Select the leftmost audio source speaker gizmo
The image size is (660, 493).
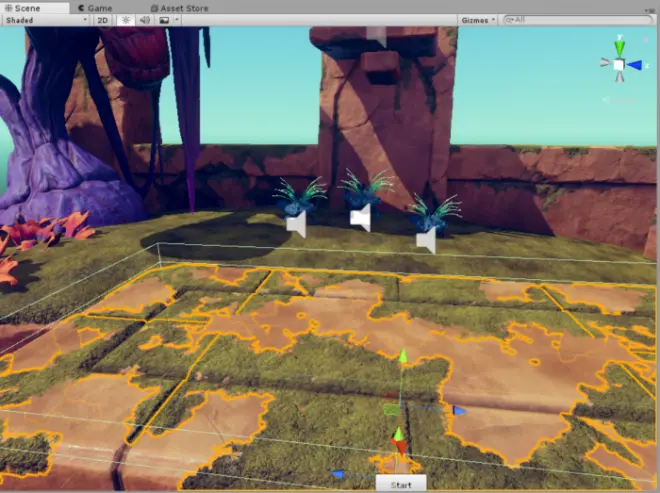pos(296,224)
